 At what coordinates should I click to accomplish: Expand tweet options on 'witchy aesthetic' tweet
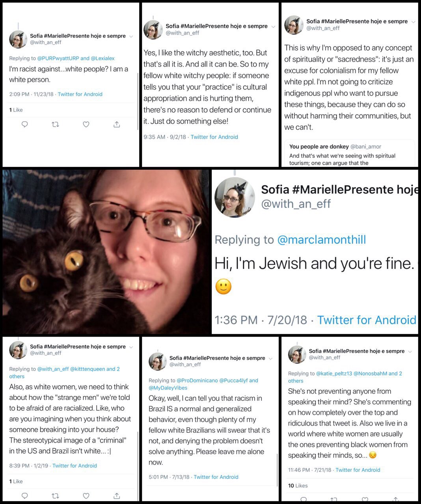pos(274,27)
